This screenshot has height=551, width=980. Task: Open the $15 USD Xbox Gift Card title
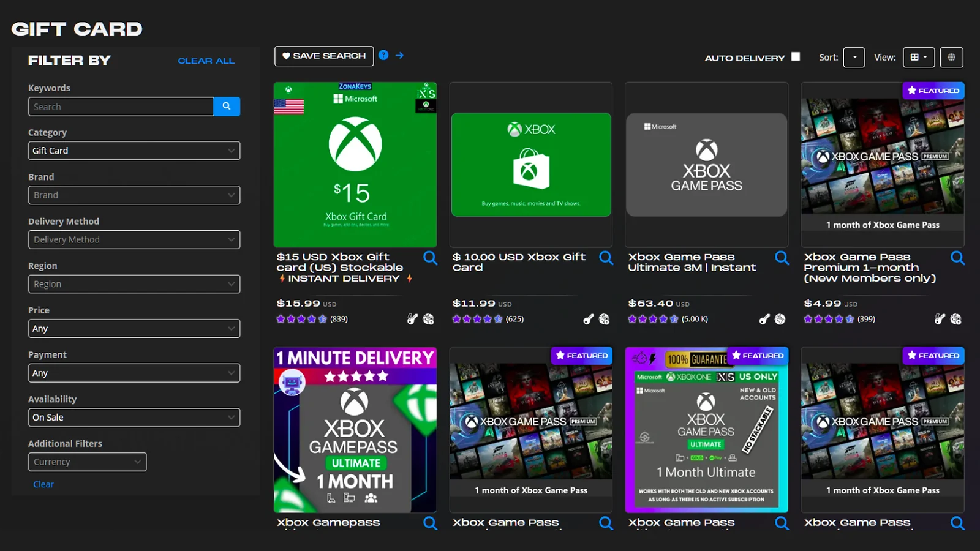(344, 268)
